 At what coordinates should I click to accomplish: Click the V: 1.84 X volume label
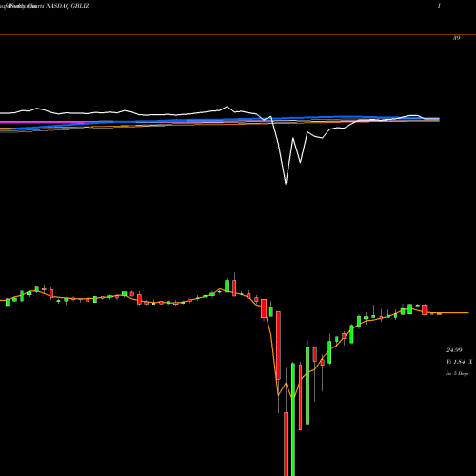click(459, 362)
